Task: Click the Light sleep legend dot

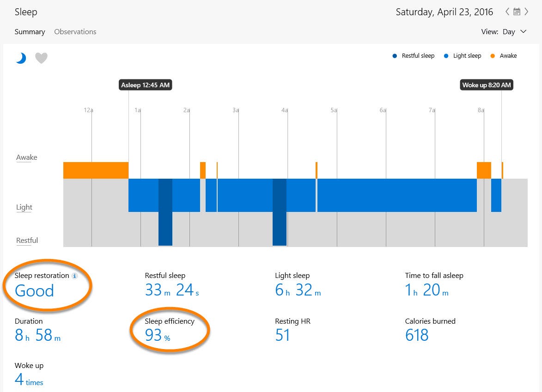Action: click(445, 55)
